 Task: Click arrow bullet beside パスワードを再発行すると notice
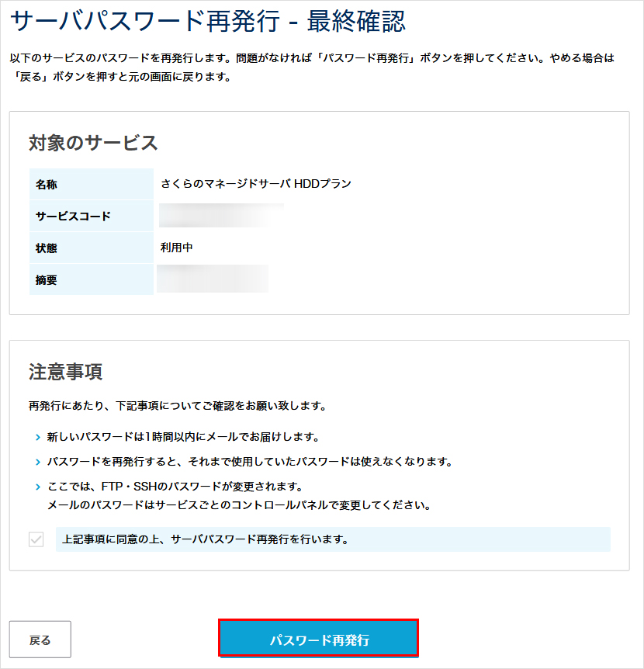[x=37, y=463]
